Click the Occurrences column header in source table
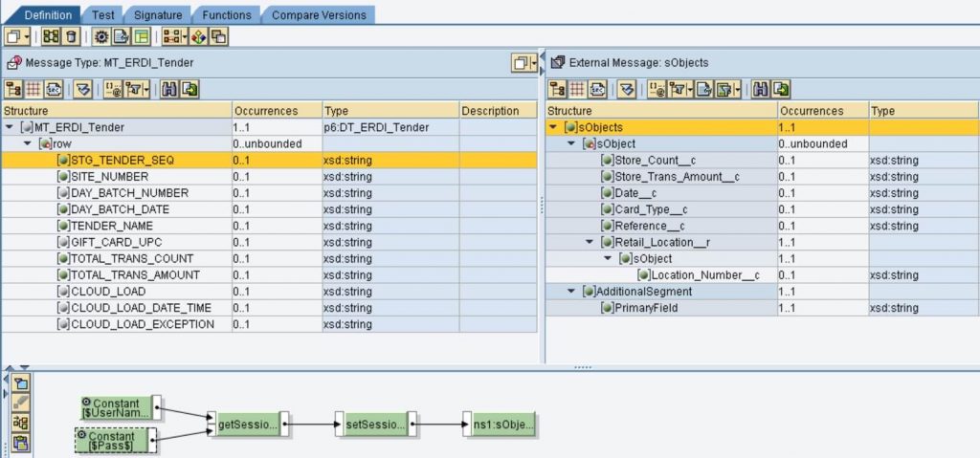 click(x=278, y=111)
